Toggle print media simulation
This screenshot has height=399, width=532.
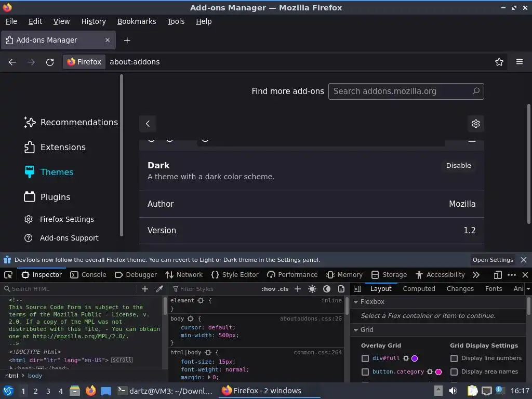click(341, 289)
